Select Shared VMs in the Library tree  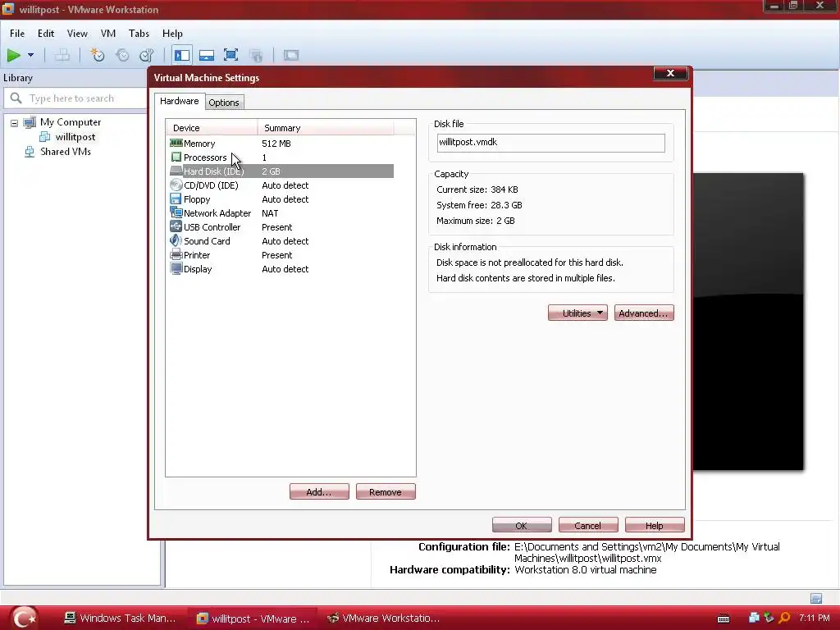(x=66, y=152)
